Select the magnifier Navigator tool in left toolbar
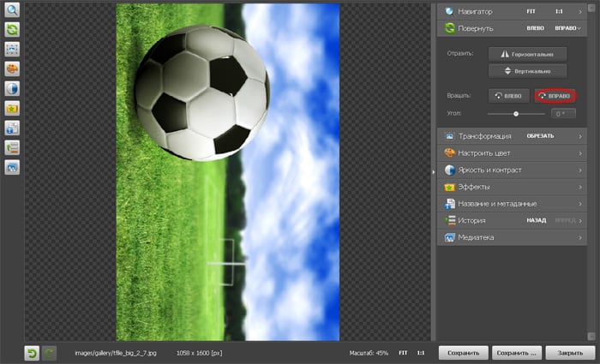This screenshot has height=364, width=600. 12,11
